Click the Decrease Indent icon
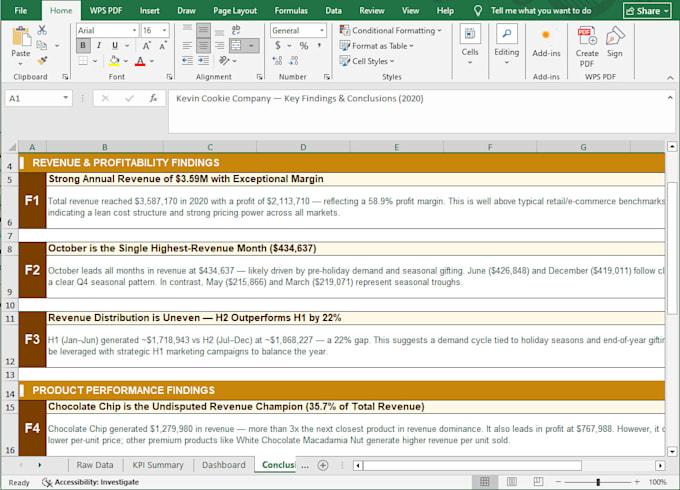This screenshot has width=680, height=490. 187,61
